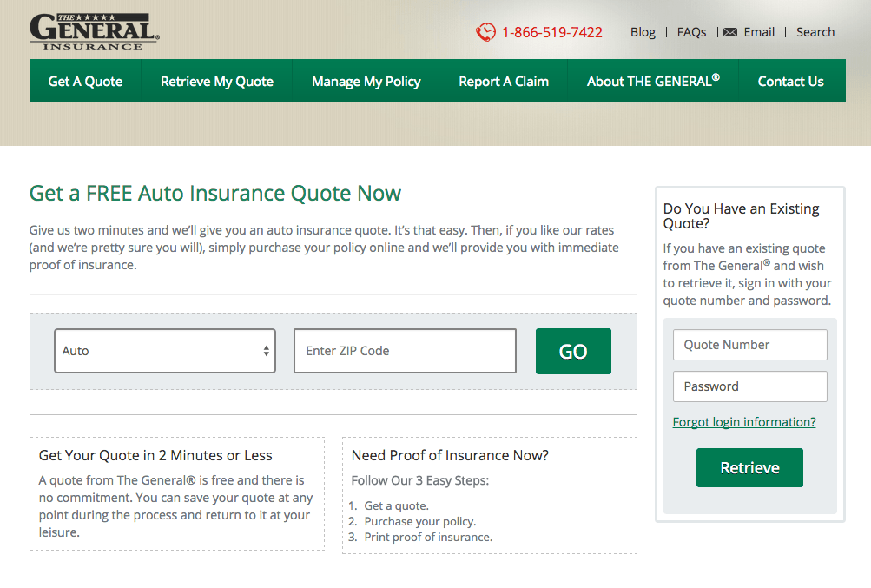Open the Auto insurance type dropdown
The height and width of the screenshot is (588, 871).
click(165, 351)
